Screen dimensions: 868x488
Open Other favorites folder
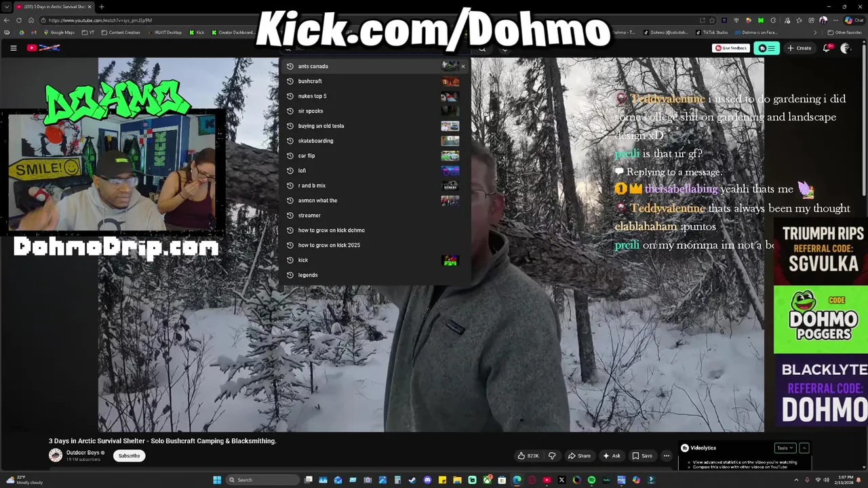coord(844,33)
